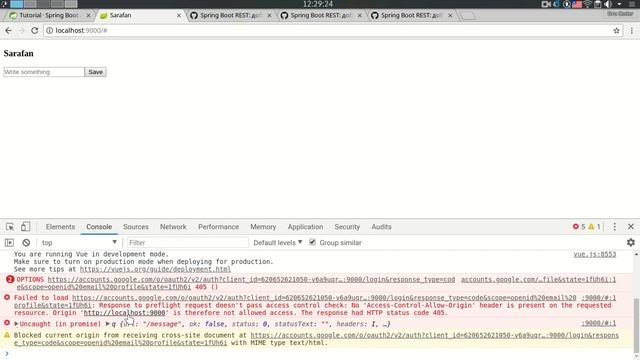Clear the console log
The image size is (640, 360).
point(26,242)
